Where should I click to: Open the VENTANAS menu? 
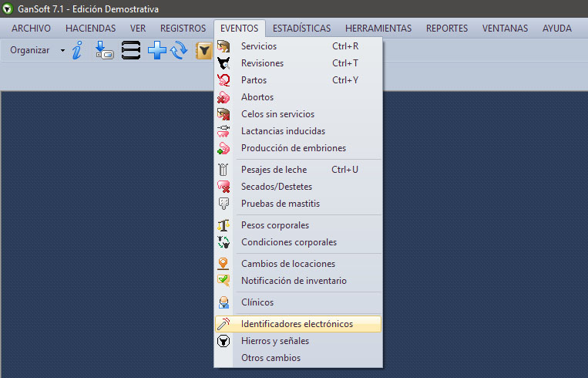pyautogui.click(x=505, y=28)
